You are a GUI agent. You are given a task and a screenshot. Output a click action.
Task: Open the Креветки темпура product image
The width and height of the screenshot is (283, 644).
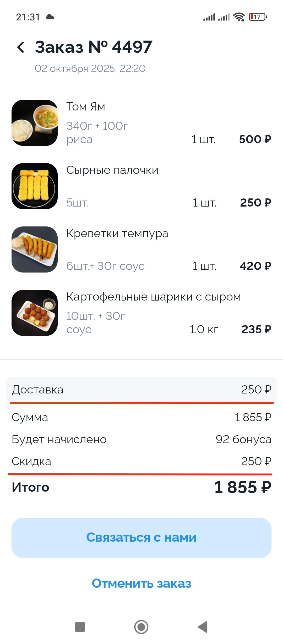35,249
